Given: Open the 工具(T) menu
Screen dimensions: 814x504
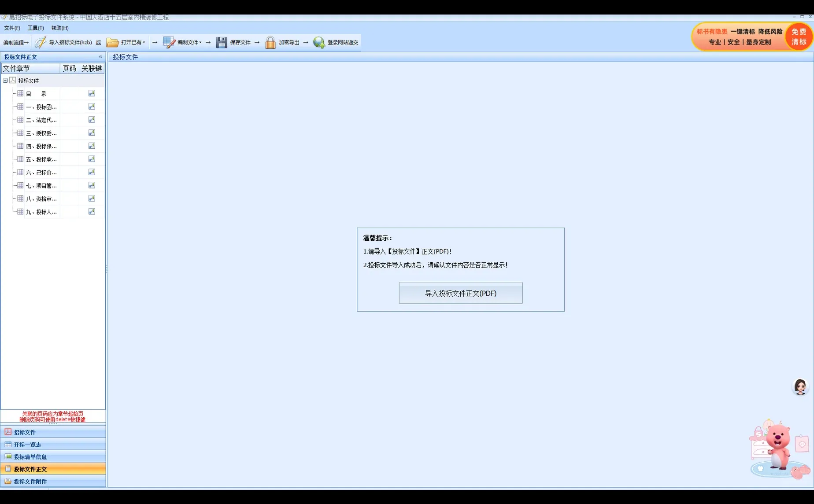Looking at the screenshot, I should pos(36,28).
